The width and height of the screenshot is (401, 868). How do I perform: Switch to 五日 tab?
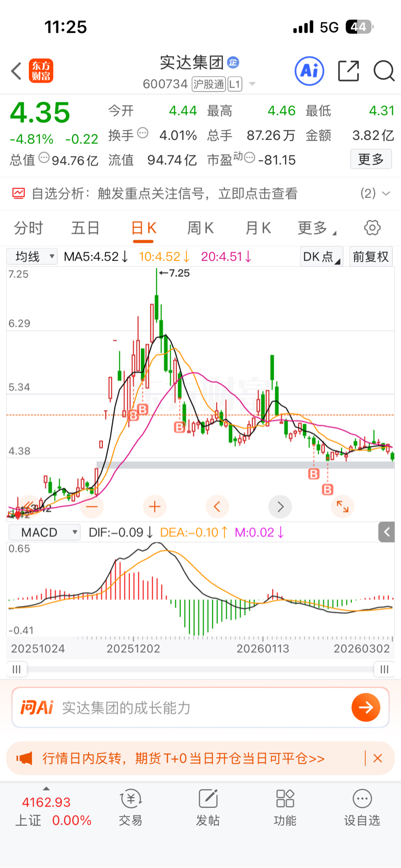click(x=86, y=228)
